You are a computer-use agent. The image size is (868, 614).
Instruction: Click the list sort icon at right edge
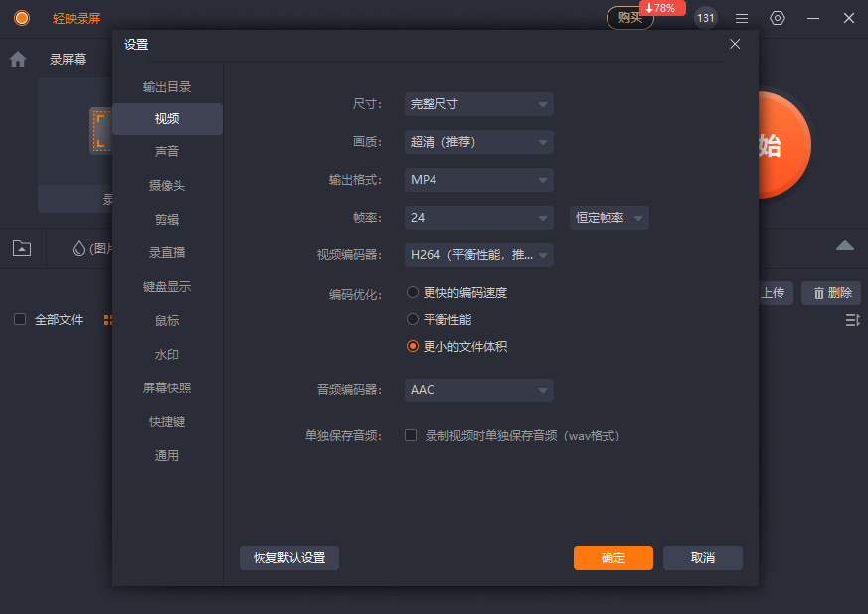[852, 320]
